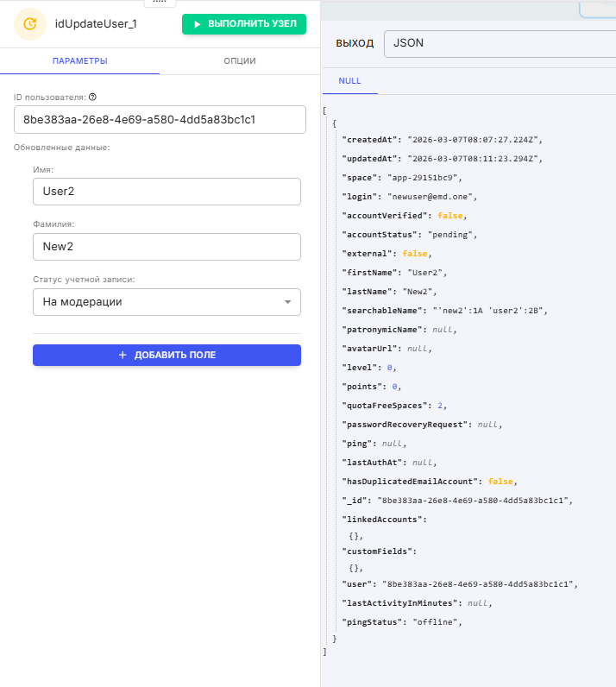Expand the ВЫХОД format dropdown showing JSON
The height and width of the screenshot is (687, 616).
click(500, 43)
